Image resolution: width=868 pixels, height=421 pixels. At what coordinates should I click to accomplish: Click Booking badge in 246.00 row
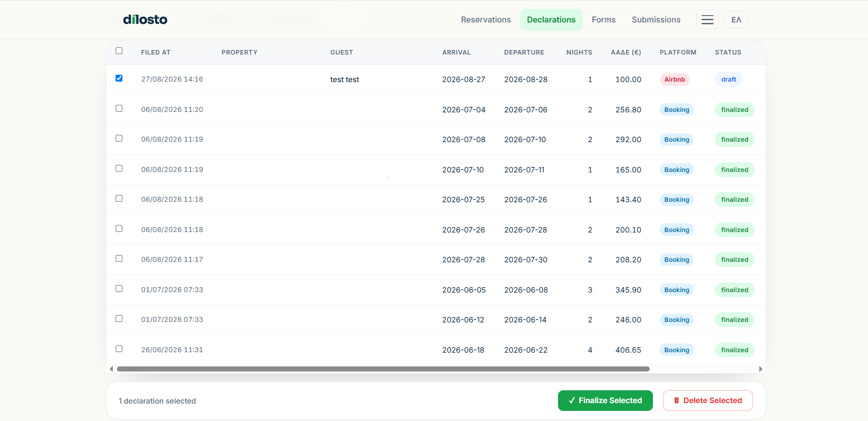[677, 320]
